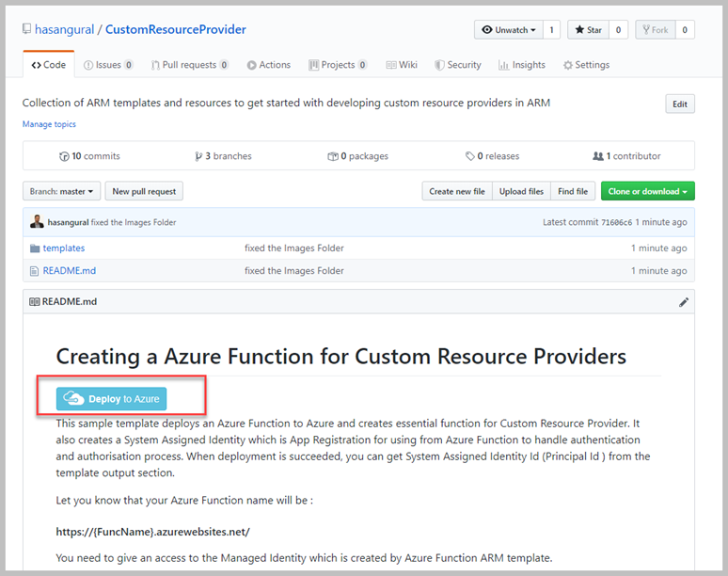Open the Branch: master dropdown
Screen dimensions: 728x576
(62, 191)
